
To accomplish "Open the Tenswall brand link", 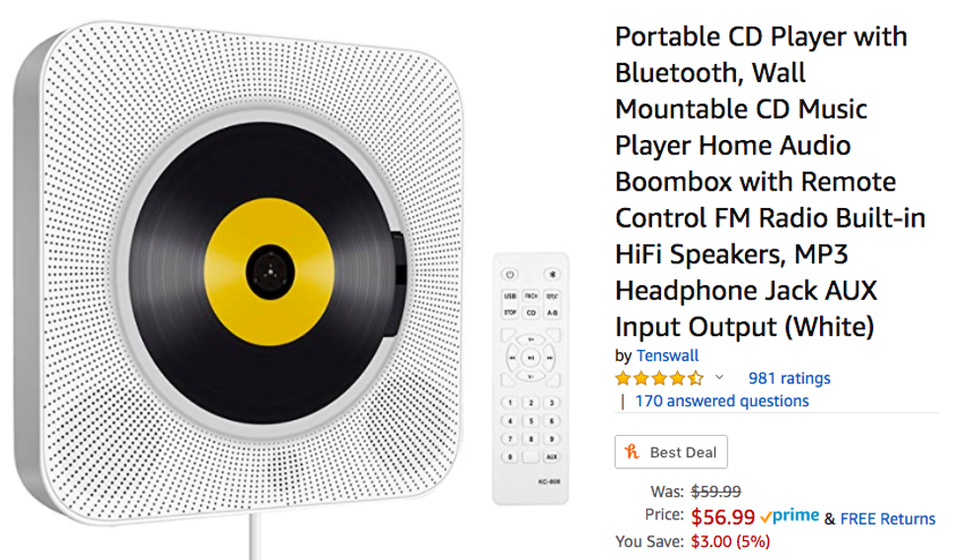I will tap(667, 355).
